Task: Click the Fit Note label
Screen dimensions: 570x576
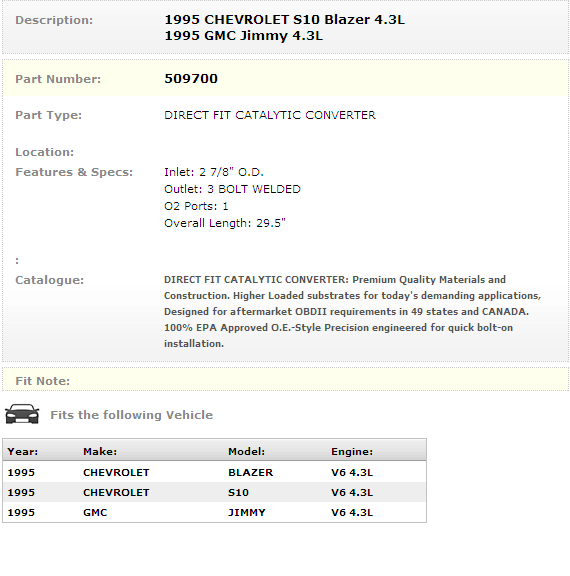Action: tap(43, 381)
